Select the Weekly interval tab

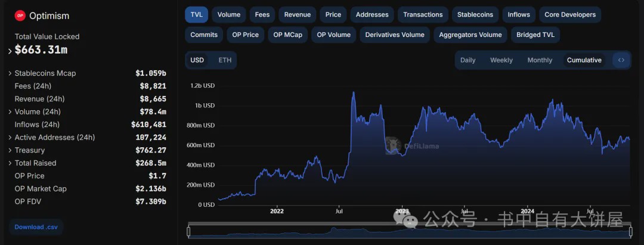pyautogui.click(x=501, y=60)
